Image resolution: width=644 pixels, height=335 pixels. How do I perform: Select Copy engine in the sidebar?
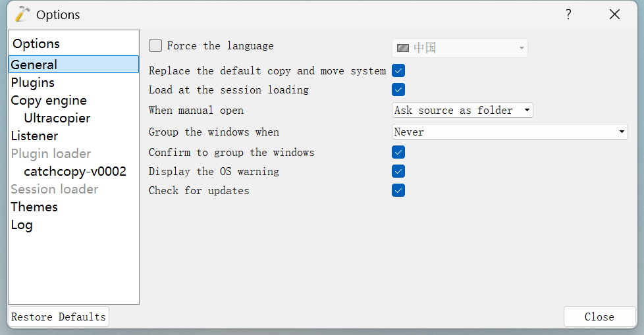[49, 100]
